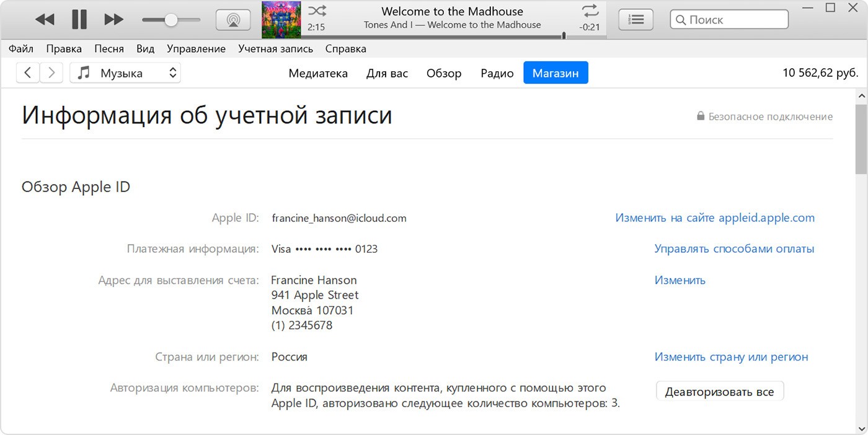Click the phone number (1) 2345678

[x=302, y=325]
